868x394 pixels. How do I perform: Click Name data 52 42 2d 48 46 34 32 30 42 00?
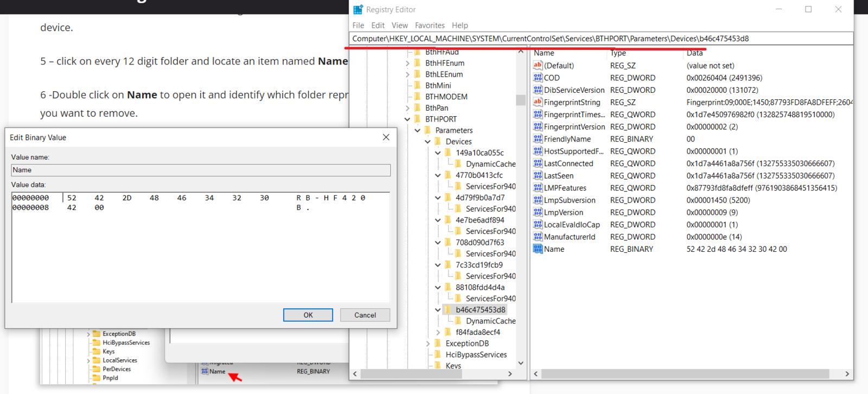[737, 249]
